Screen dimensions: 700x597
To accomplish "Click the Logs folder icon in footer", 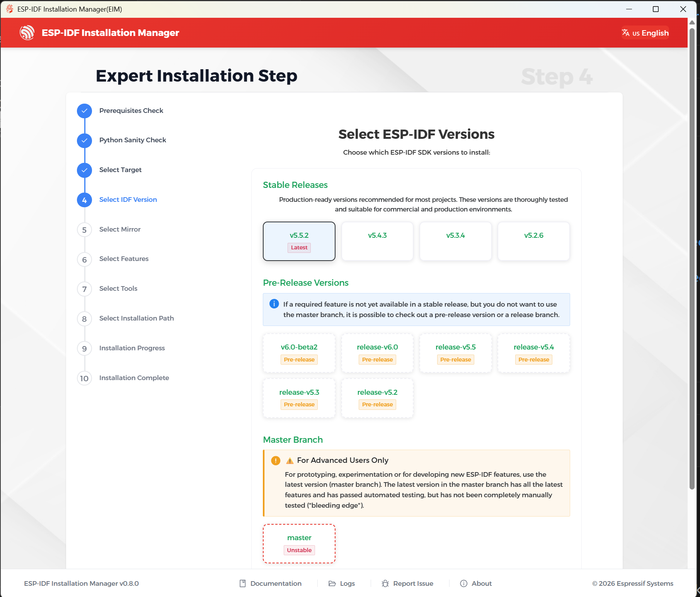I will point(332,583).
